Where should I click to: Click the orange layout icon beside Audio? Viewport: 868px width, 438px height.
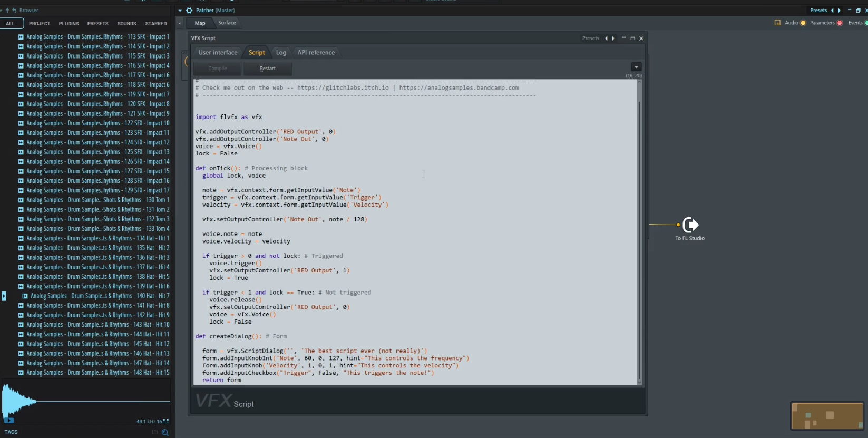[777, 23]
